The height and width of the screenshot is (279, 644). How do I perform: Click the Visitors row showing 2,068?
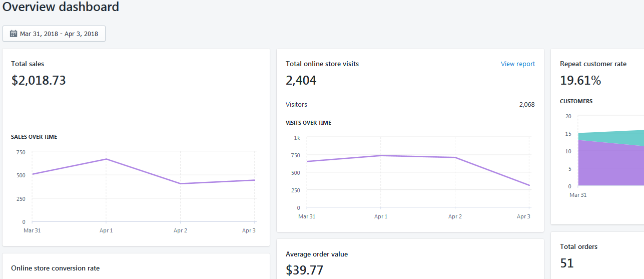pos(410,105)
